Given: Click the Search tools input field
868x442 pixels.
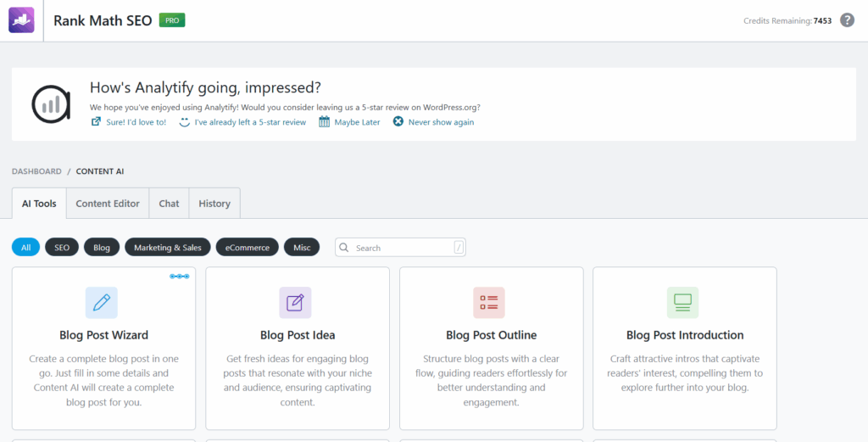Looking at the screenshot, I should pos(400,248).
